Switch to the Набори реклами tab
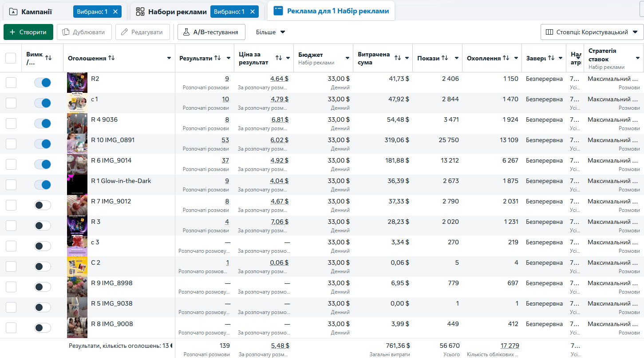 178,12
